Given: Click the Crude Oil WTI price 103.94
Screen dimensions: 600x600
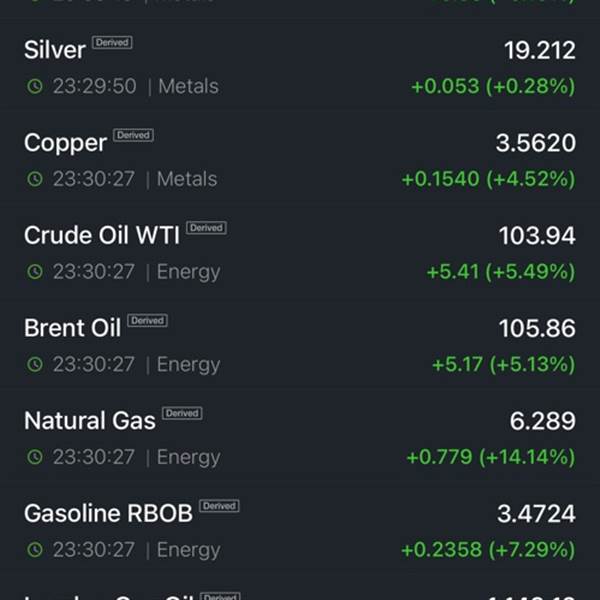Looking at the screenshot, I should click(537, 235).
